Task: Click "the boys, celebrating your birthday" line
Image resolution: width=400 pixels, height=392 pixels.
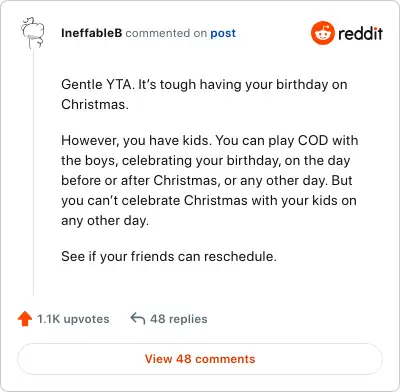Action: [206, 160]
